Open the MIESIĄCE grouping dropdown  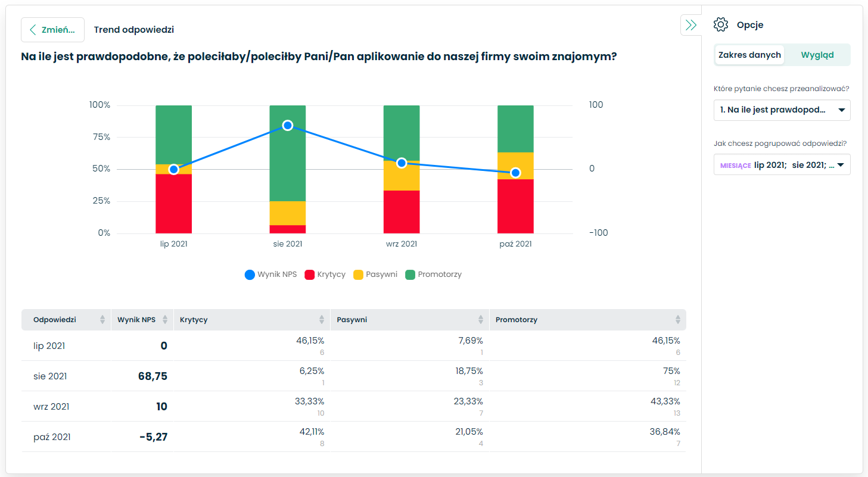[782, 165]
